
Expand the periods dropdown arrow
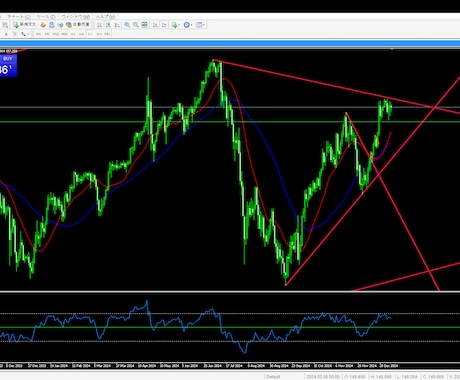pyautogui.click(x=192, y=25)
